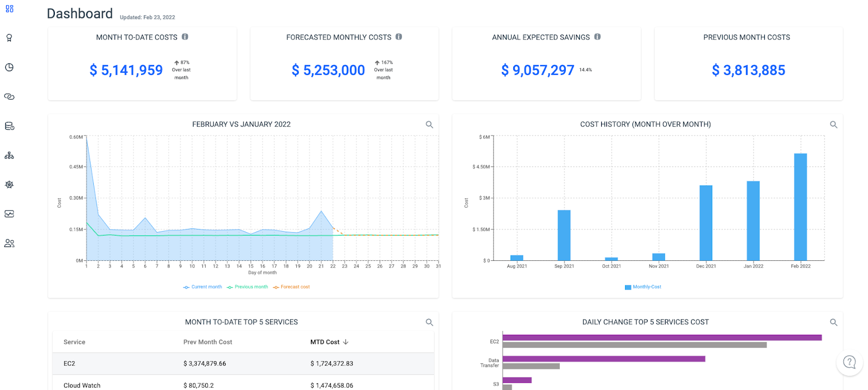Open the Kubernetes helm wheel icon in sidebar

(9, 184)
